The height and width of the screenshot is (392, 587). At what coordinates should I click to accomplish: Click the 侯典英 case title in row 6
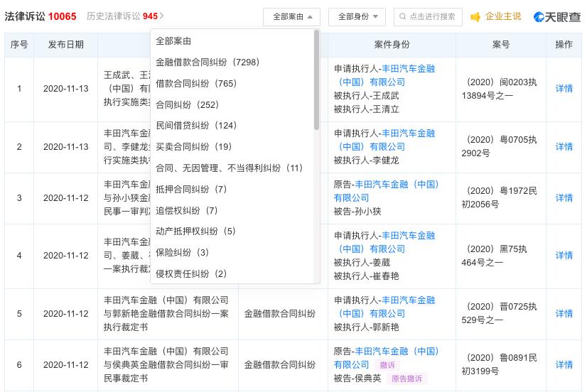[x=166, y=365]
